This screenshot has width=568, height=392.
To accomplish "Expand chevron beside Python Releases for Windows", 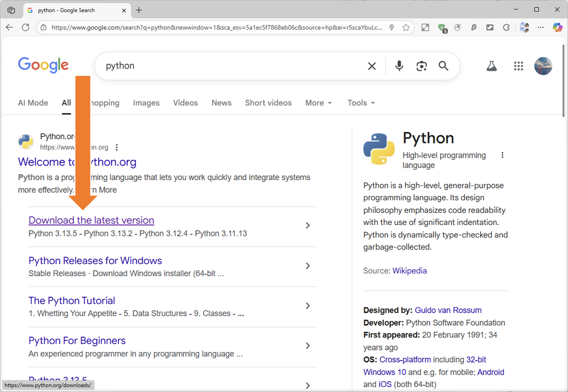I will point(308,266).
